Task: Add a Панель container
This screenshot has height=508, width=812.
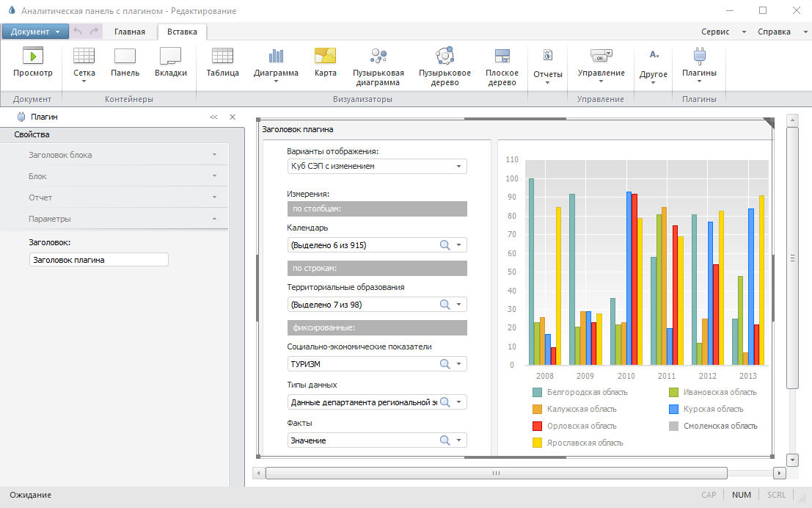Action: [x=125, y=57]
